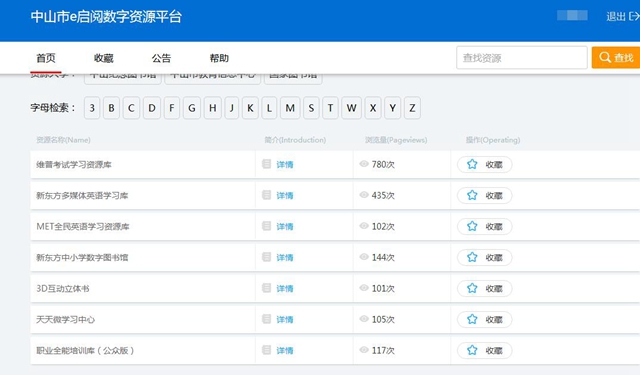Filter resources by letter X
The image size is (640, 375).
coord(373,108)
